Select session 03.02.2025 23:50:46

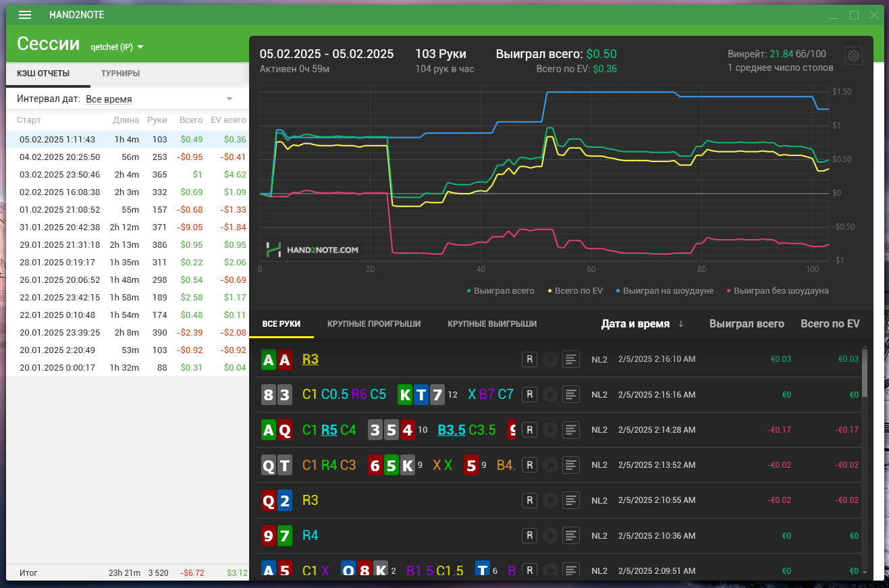pyautogui.click(x=128, y=175)
